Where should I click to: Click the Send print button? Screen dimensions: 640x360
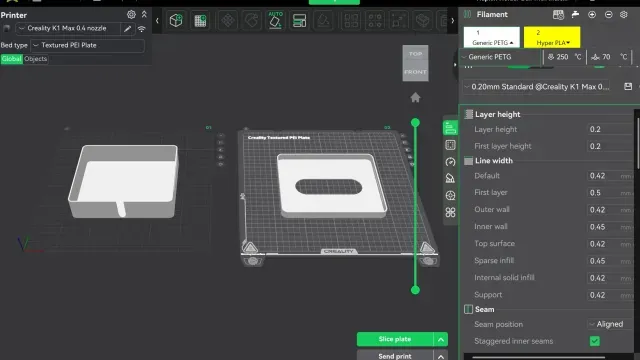pyautogui.click(x=395, y=356)
